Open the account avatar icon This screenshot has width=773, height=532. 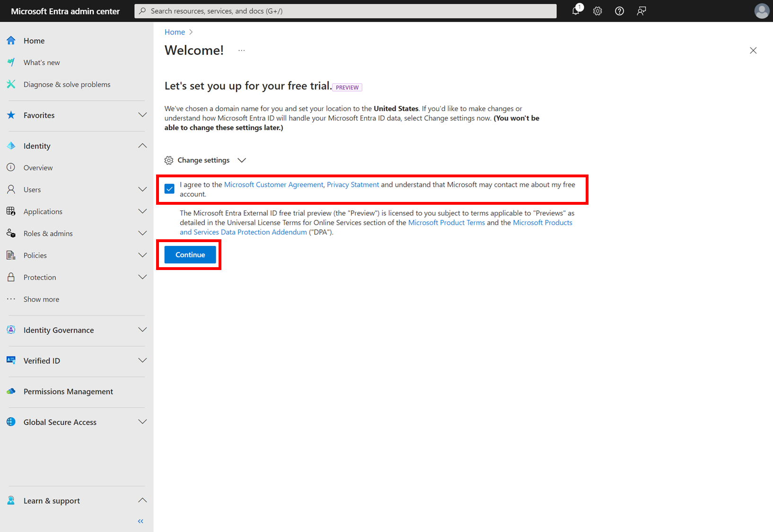click(x=762, y=11)
